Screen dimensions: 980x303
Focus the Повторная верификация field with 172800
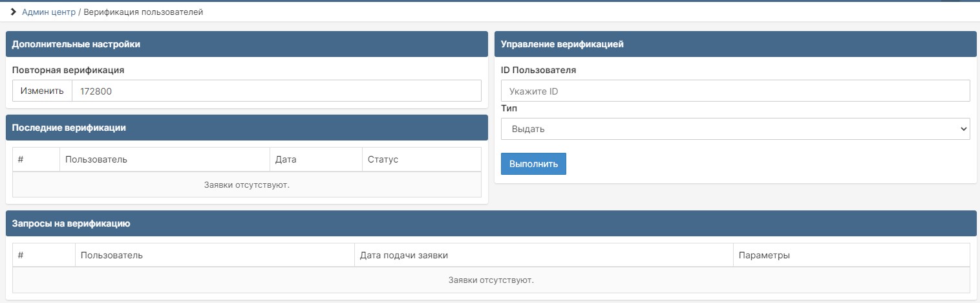[276, 91]
